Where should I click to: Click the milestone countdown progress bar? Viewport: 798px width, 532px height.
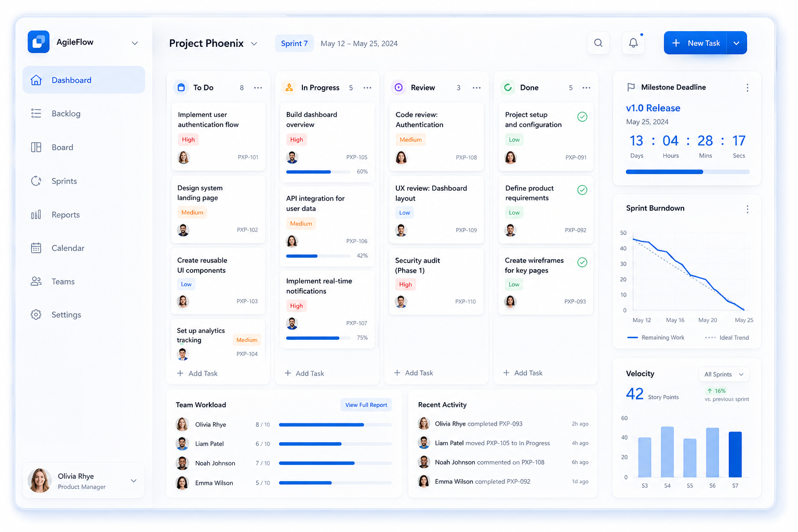click(688, 172)
